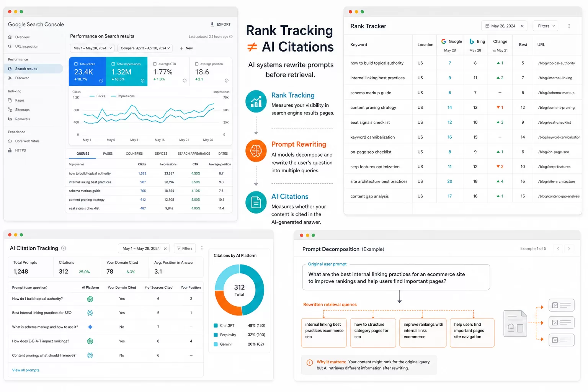Toggle the Total impressions checkbox
The height and width of the screenshot is (392, 588).
click(x=113, y=64)
